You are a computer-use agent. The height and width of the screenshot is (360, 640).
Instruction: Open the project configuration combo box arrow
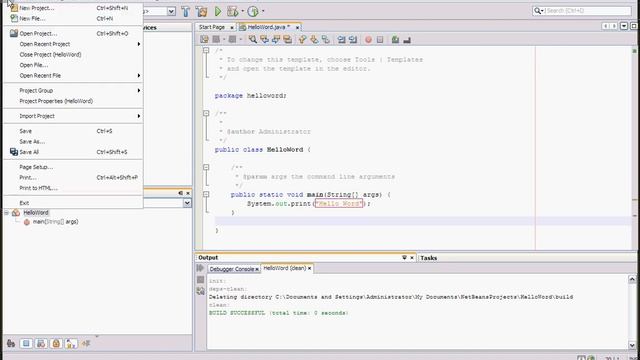pyautogui.click(x=171, y=11)
